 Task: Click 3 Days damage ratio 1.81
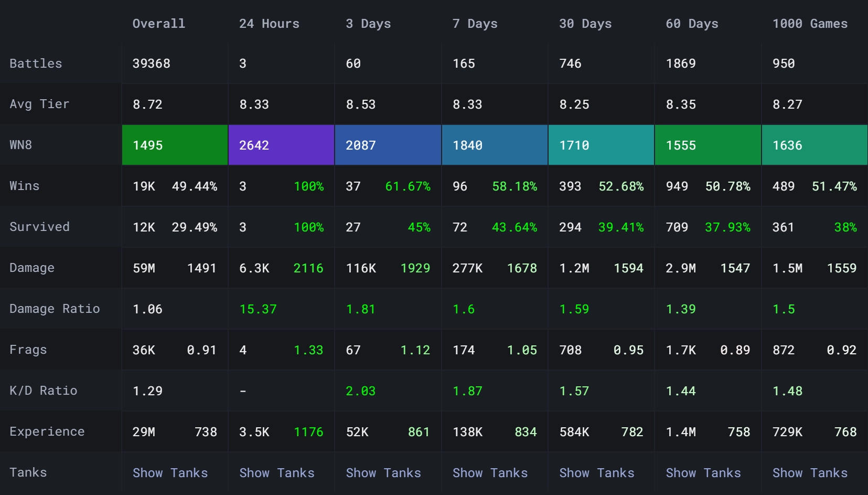coord(361,309)
